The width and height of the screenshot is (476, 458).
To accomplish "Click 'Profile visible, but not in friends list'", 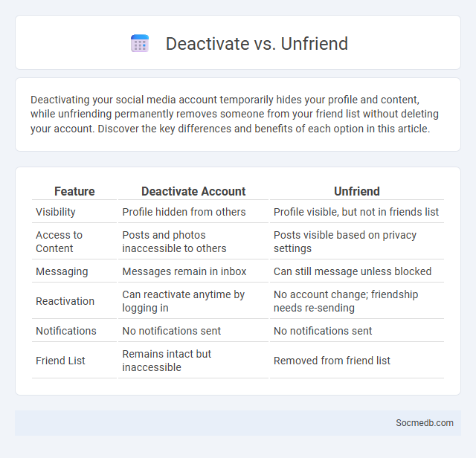I will 356,212.
